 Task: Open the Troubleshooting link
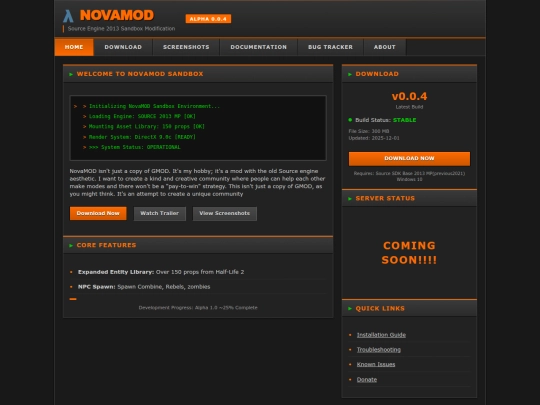point(379,350)
